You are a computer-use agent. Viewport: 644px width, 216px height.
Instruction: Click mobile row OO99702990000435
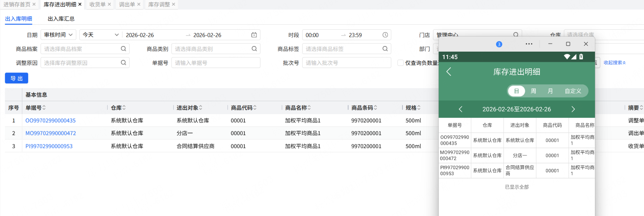517,140
